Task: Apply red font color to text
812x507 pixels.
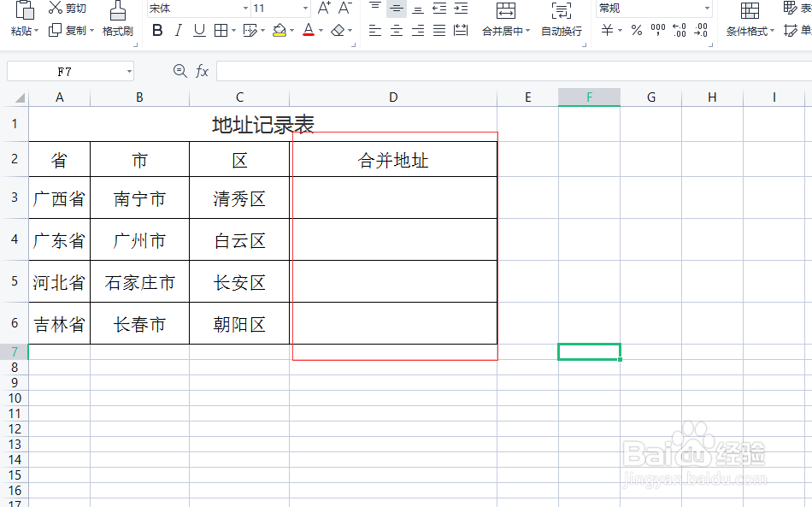Action: click(309, 31)
